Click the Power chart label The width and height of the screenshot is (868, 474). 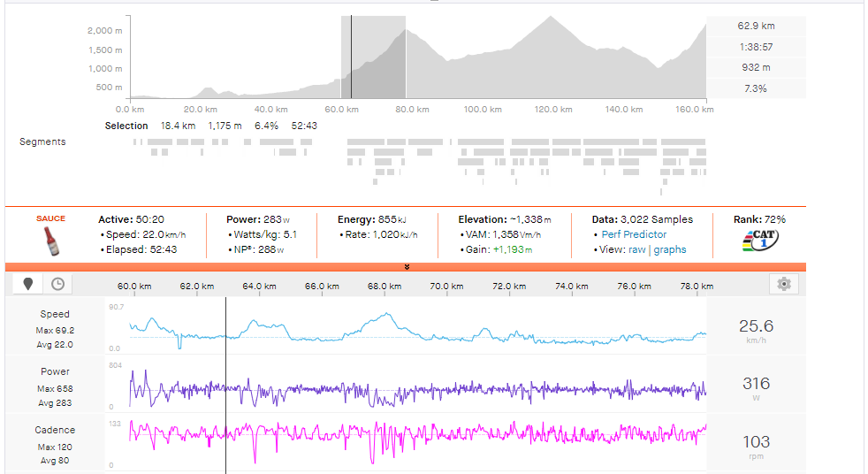55,371
